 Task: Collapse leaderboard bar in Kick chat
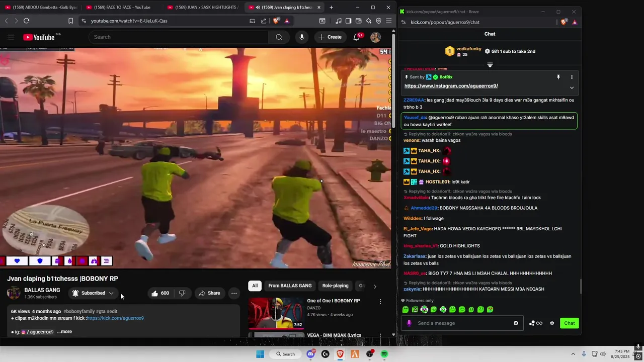490,65
